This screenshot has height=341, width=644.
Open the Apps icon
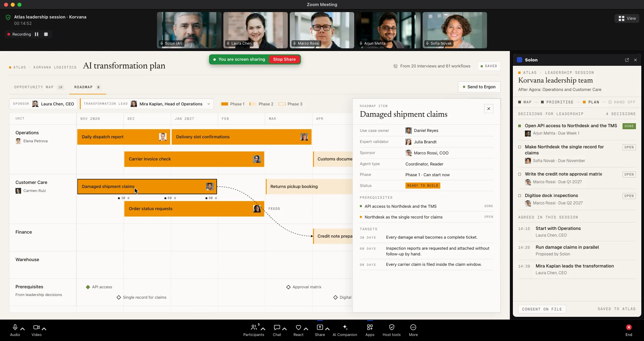370,327
